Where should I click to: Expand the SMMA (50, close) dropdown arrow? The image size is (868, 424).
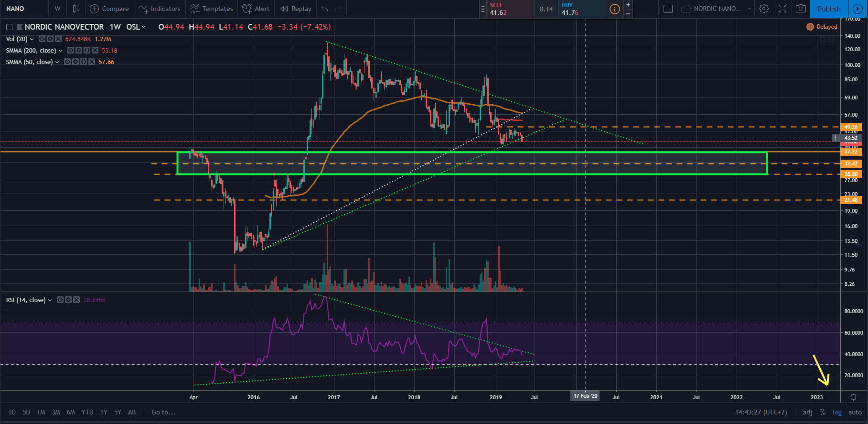57,62
